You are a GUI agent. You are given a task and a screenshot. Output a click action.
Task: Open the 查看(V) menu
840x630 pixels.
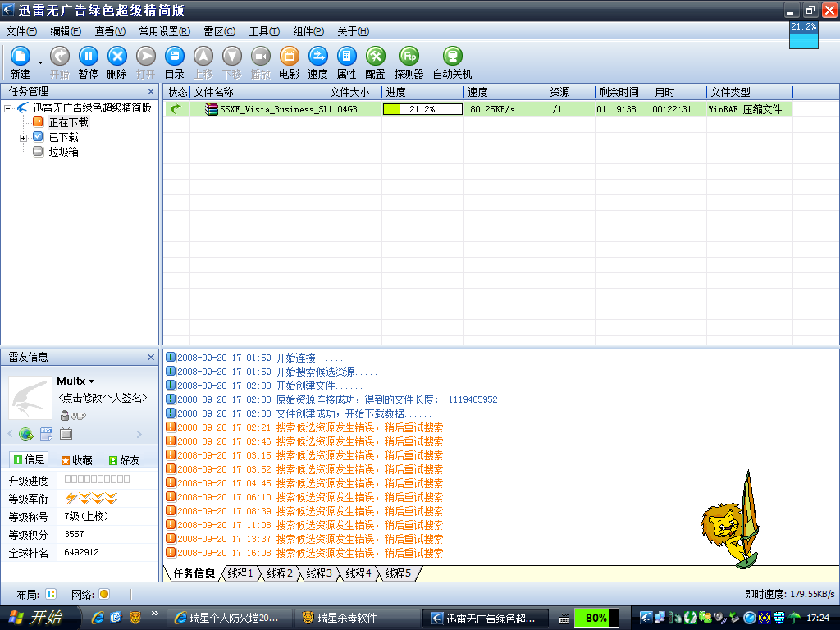[x=110, y=32]
